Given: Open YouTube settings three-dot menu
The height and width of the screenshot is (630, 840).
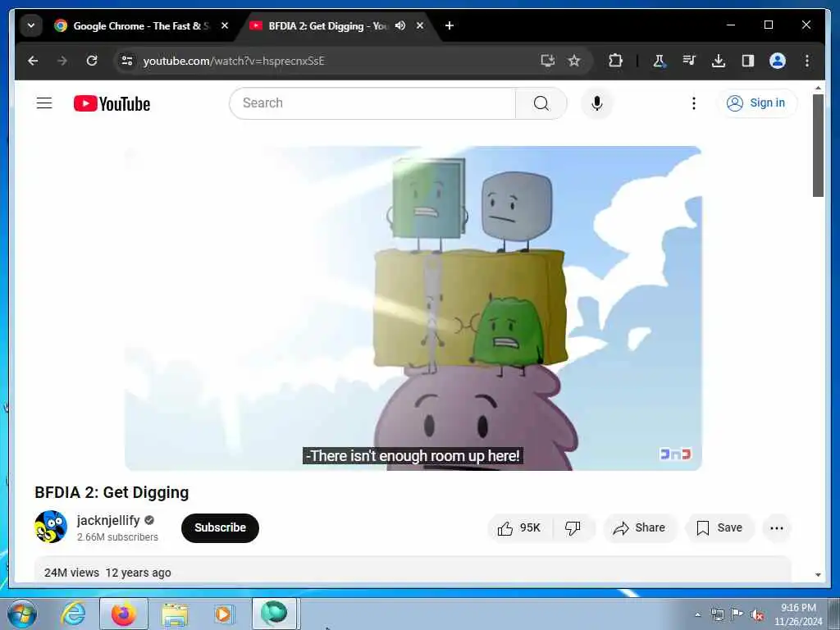Looking at the screenshot, I should [x=694, y=103].
